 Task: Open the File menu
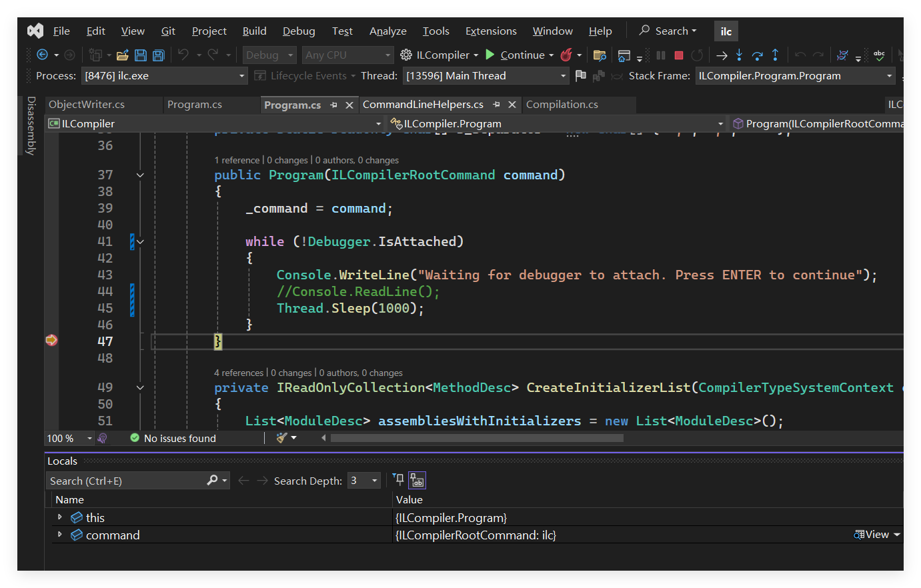(x=61, y=31)
